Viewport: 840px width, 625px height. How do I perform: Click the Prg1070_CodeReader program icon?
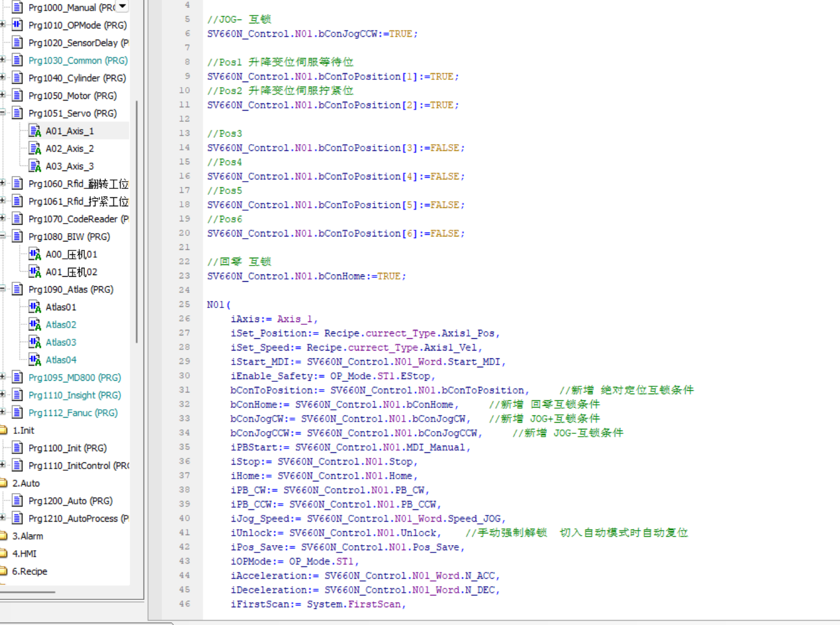tap(17, 219)
